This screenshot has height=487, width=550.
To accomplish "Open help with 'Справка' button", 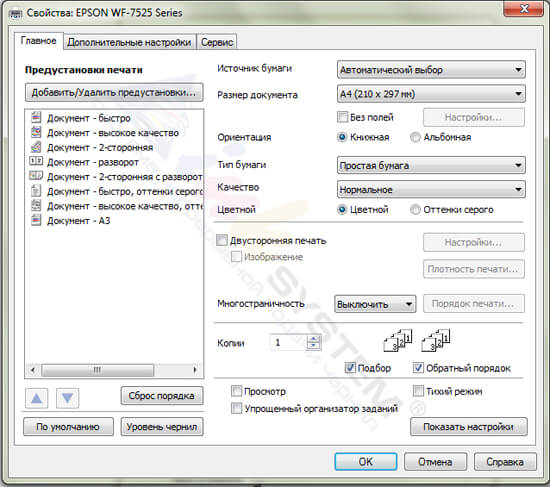I will (x=505, y=461).
